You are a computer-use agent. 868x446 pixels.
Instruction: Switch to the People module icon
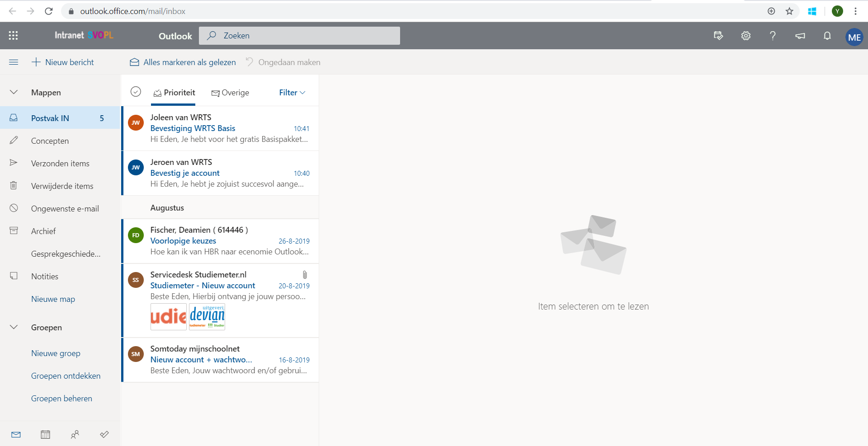pos(75,434)
